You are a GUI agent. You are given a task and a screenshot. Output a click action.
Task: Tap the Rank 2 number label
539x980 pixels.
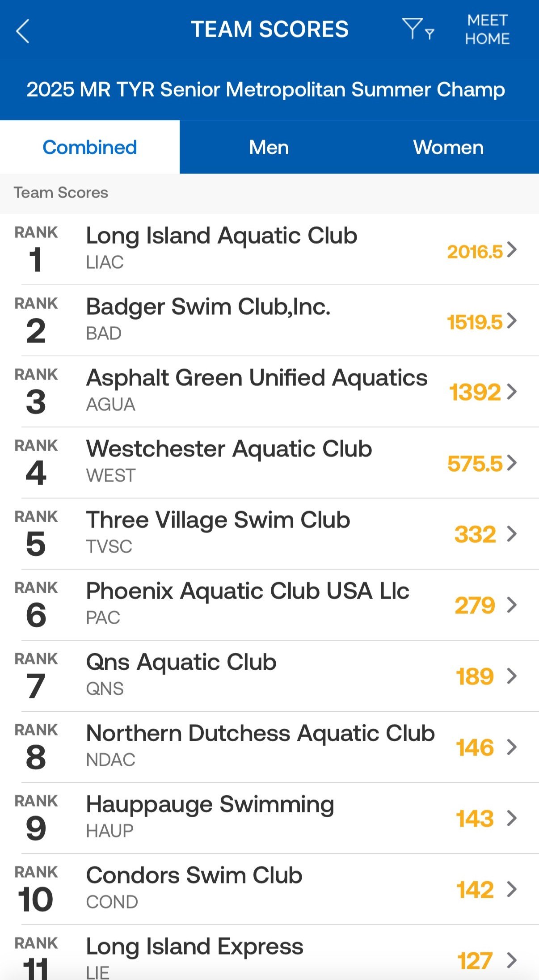point(36,331)
